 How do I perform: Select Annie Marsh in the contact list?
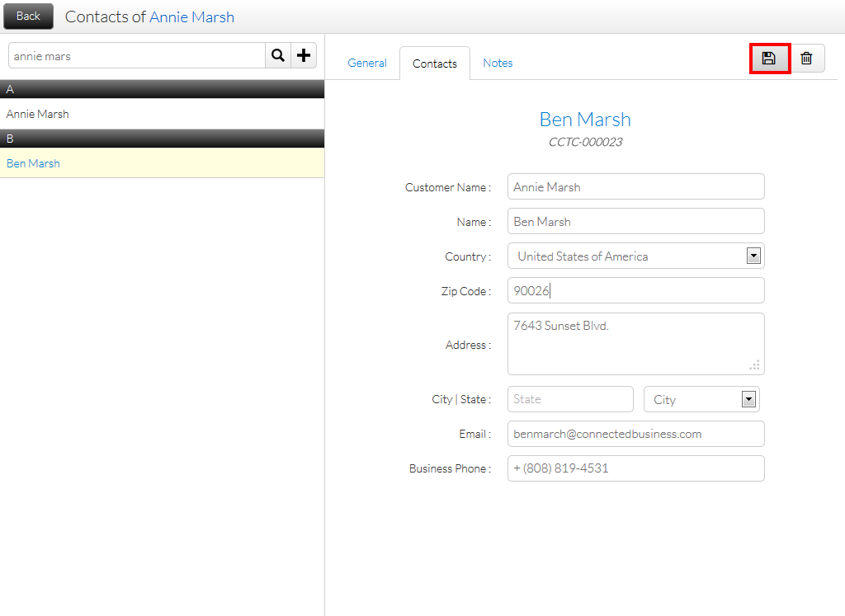point(38,114)
